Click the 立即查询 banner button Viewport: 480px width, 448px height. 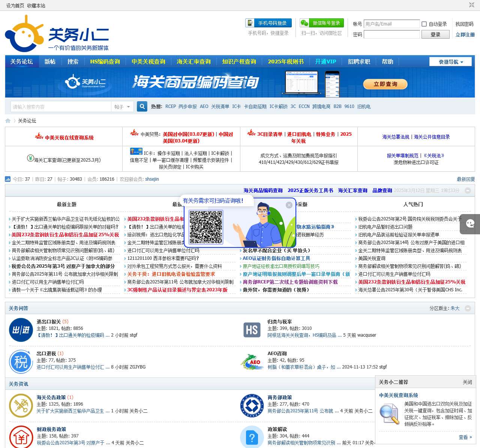[385, 84]
